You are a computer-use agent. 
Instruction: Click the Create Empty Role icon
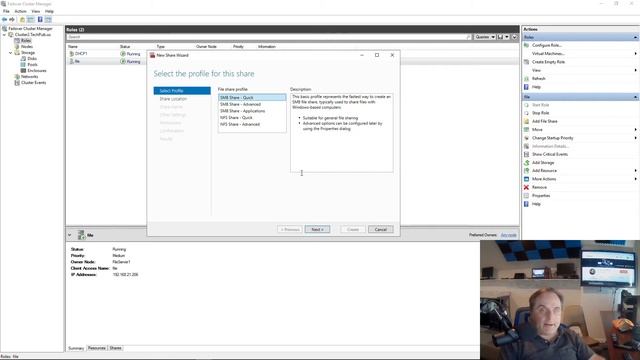527,62
